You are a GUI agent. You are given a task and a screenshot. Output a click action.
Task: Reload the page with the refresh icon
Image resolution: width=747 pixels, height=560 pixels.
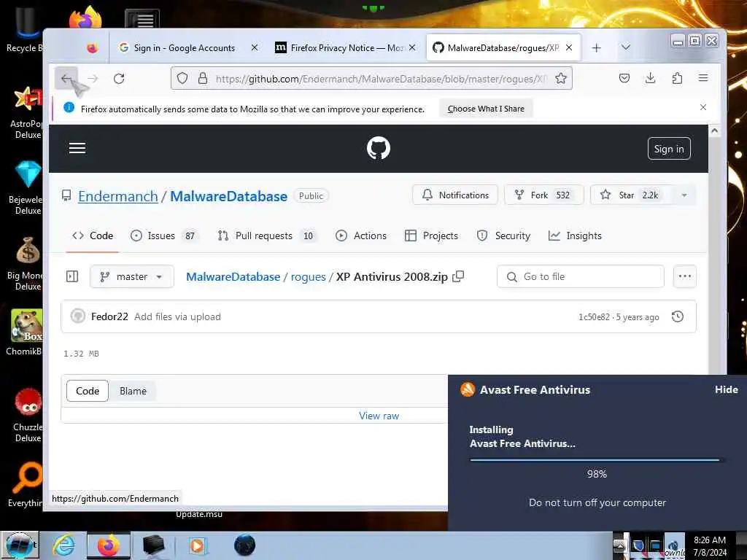[119, 79]
